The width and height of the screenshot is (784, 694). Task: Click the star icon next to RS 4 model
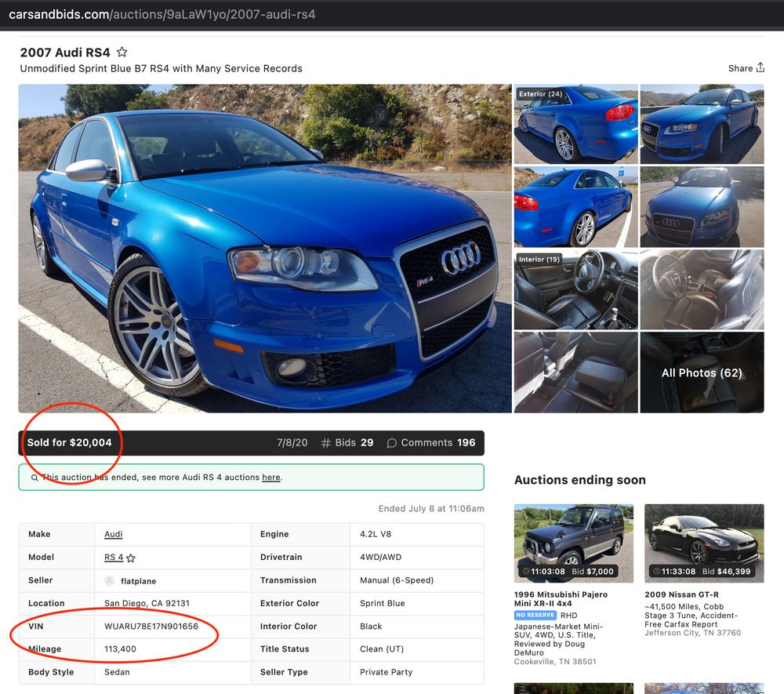click(x=131, y=558)
